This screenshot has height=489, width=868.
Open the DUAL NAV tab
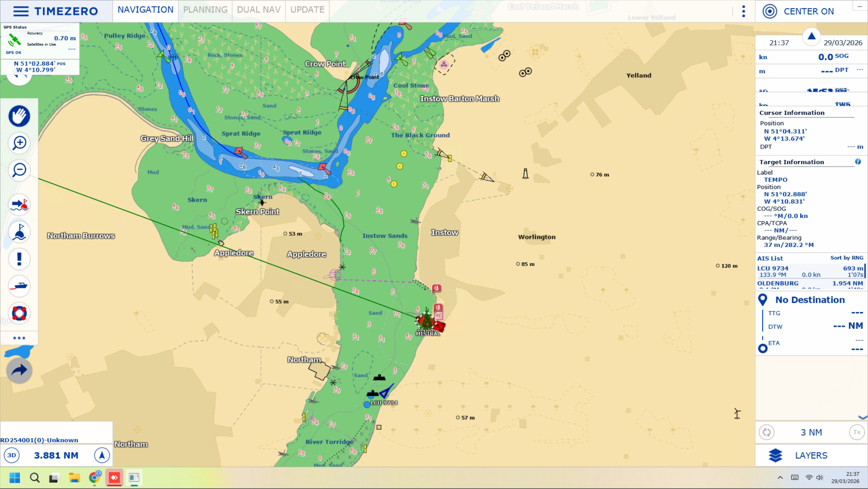click(x=258, y=10)
